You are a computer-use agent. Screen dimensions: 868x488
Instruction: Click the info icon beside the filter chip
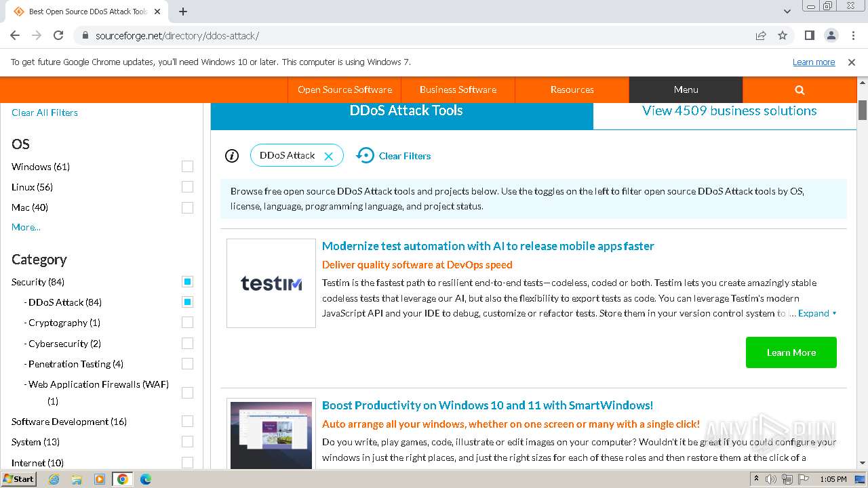[x=232, y=156]
